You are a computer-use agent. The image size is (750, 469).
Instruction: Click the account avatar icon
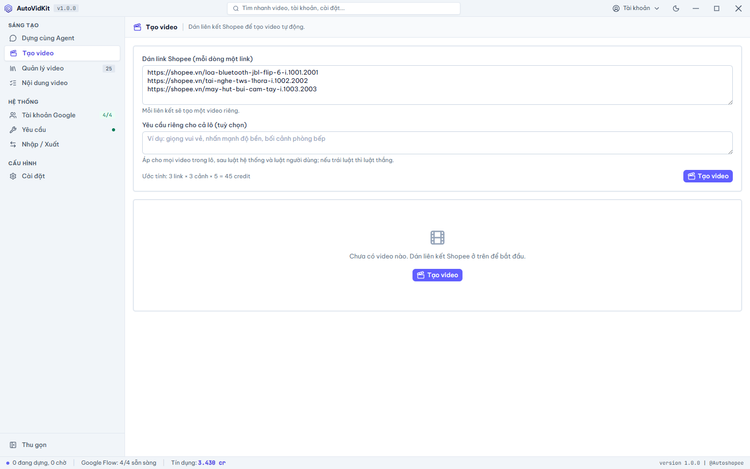(616, 8)
